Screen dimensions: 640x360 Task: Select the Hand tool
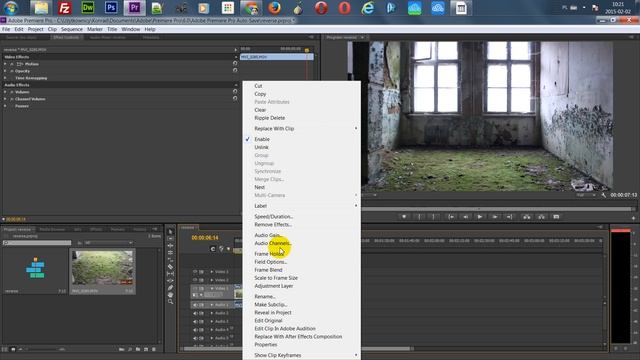pyautogui.click(x=170, y=295)
